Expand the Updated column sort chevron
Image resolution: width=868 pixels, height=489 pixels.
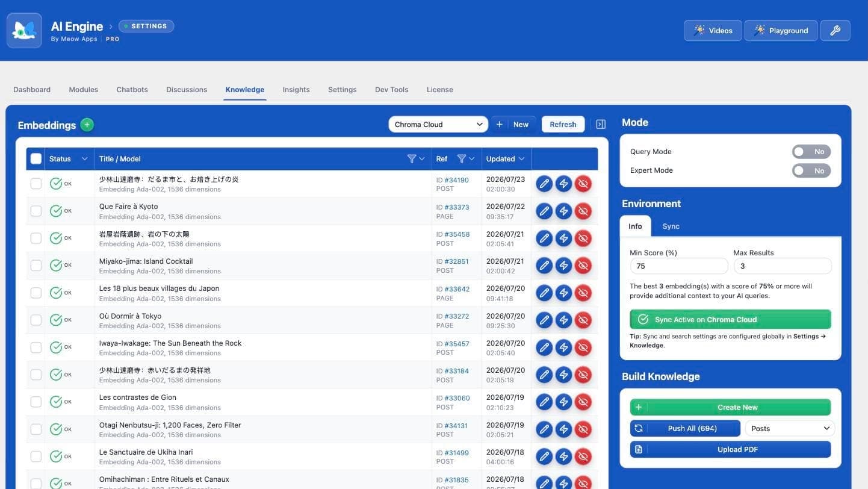pyautogui.click(x=521, y=159)
